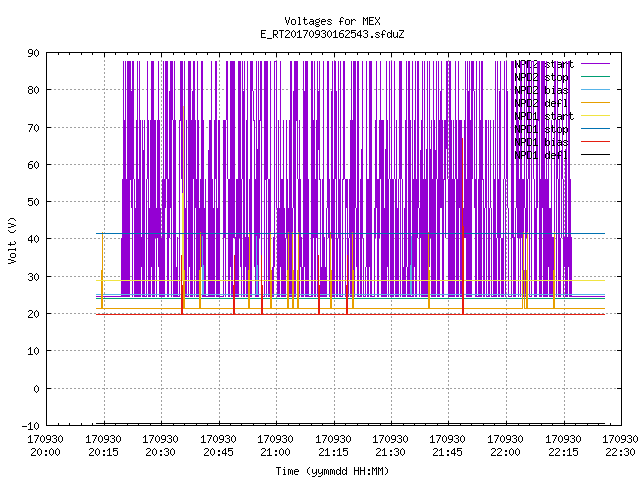Click the NPD1 start legend label

544,116
